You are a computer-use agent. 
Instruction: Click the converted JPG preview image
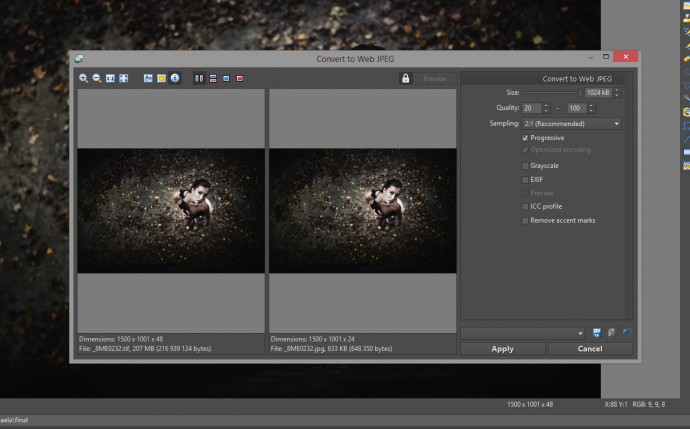coord(363,211)
